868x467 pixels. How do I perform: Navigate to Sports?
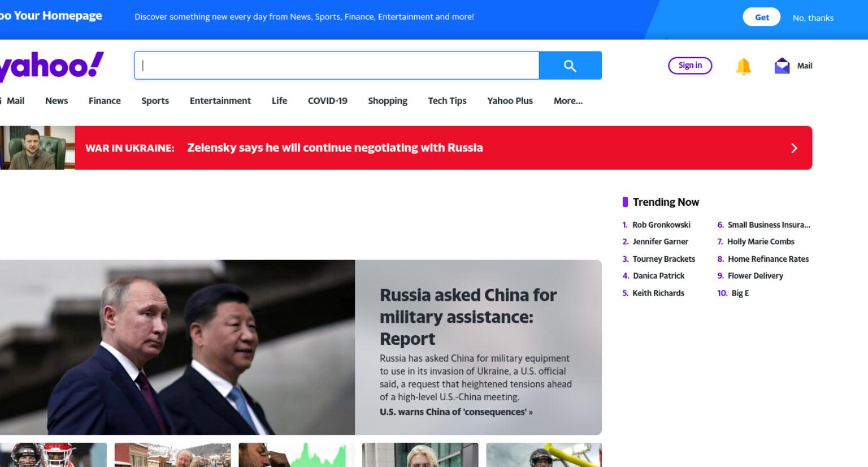pos(155,101)
